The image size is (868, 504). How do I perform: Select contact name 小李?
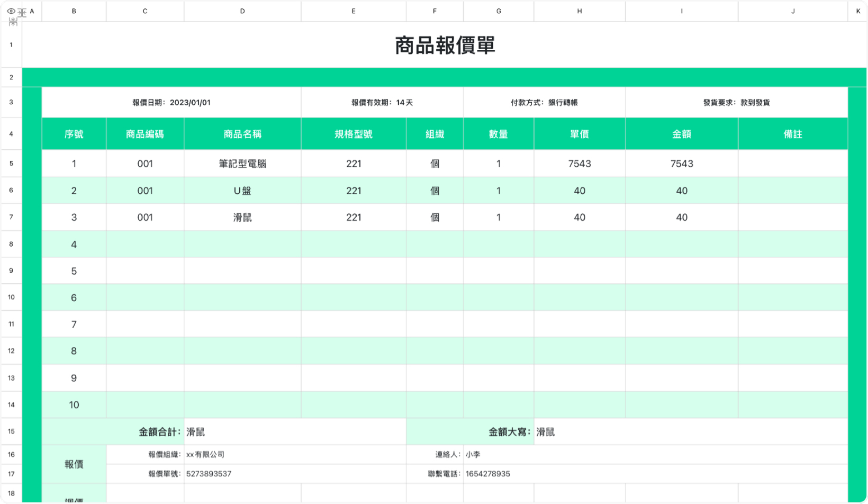[x=656, y=455]
